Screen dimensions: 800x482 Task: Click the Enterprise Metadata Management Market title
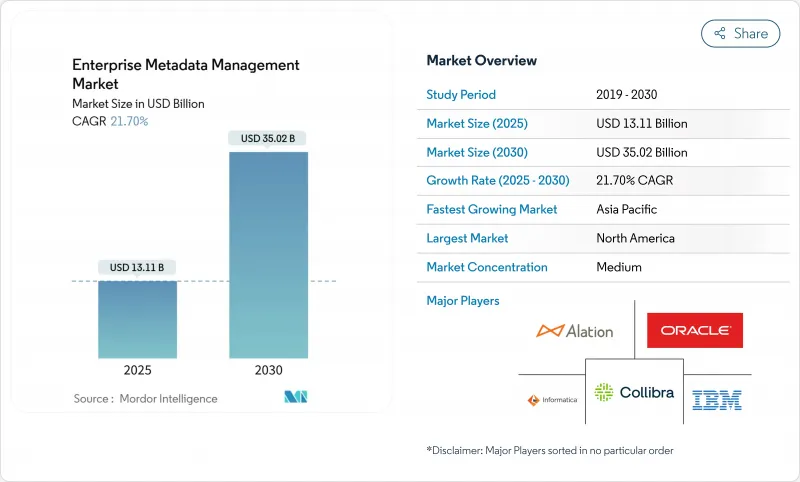click(x=185, y=75)
